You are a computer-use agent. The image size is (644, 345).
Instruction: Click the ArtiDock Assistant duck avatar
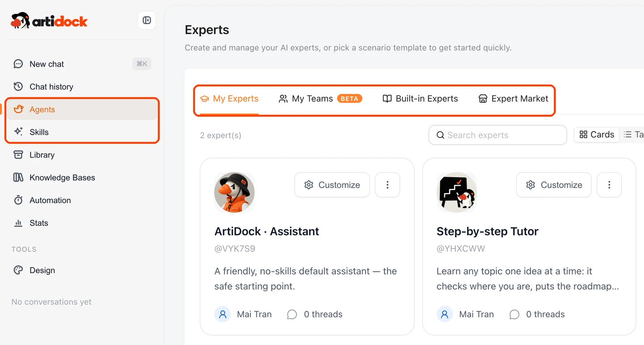click(234, 193)
